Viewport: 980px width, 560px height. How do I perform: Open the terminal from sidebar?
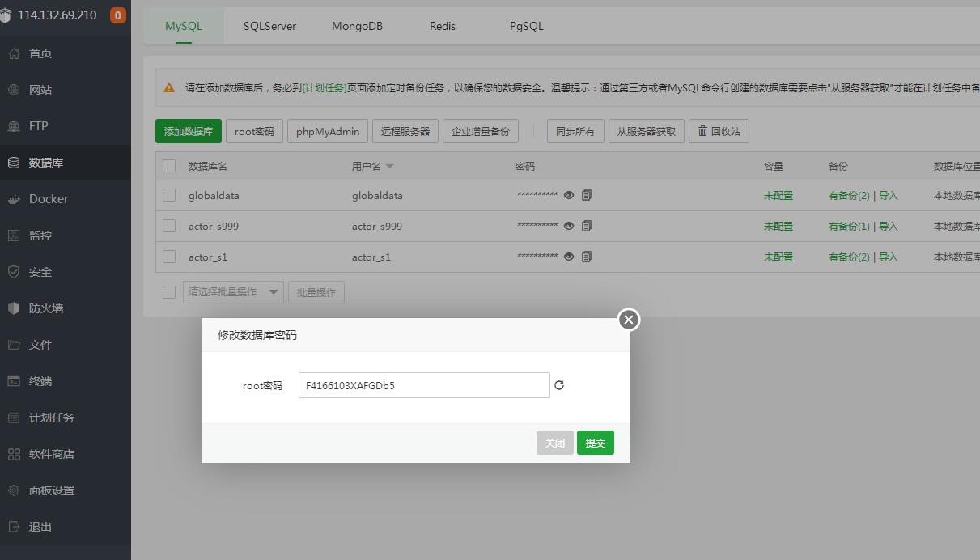[x=40, y=381]
